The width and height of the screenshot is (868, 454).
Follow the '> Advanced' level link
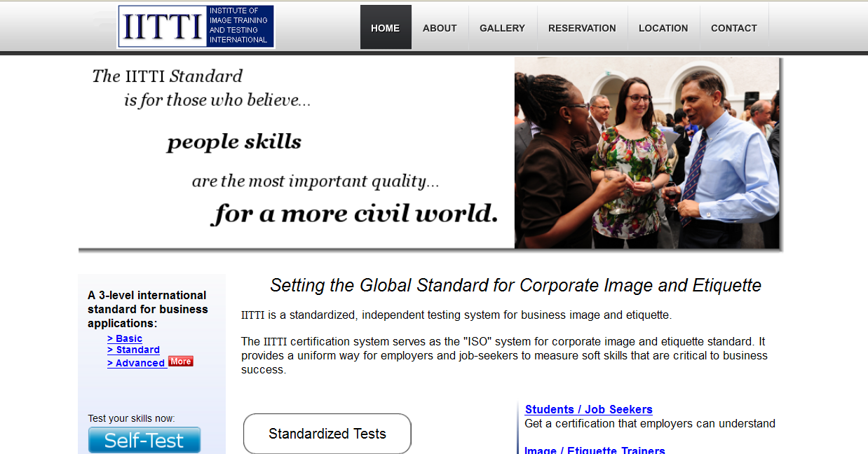[x=136, y=363]
